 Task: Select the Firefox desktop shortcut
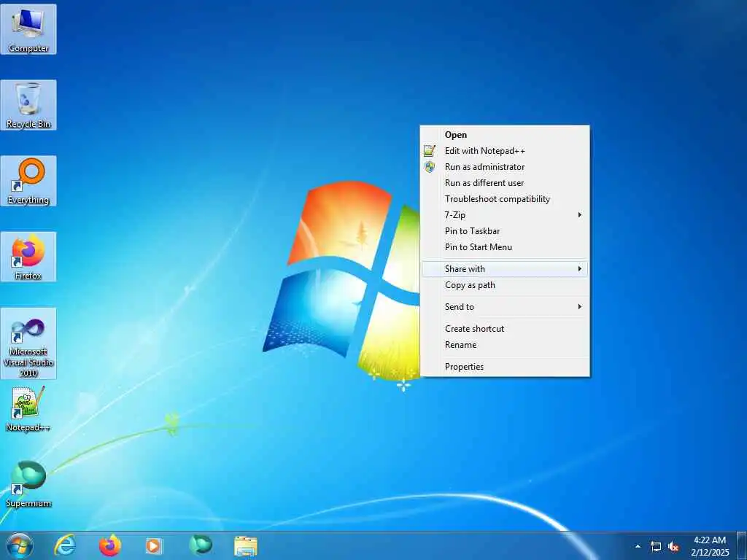(x=28, y=257)
